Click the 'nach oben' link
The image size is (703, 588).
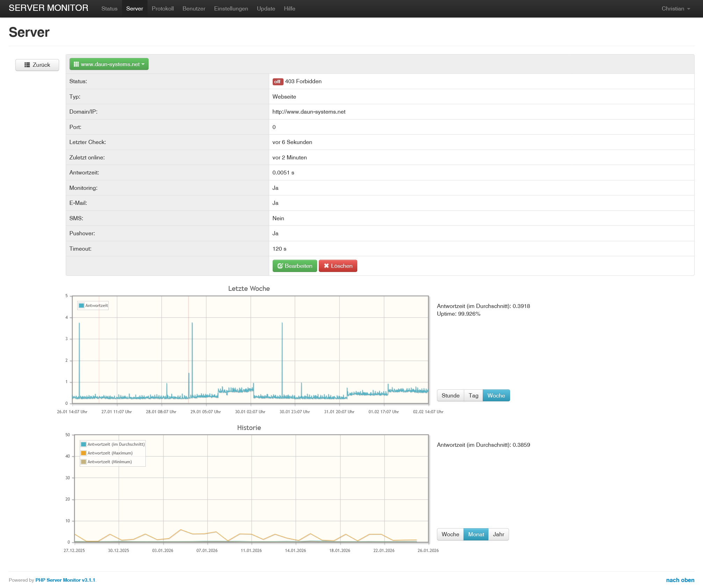coord(680,580)
